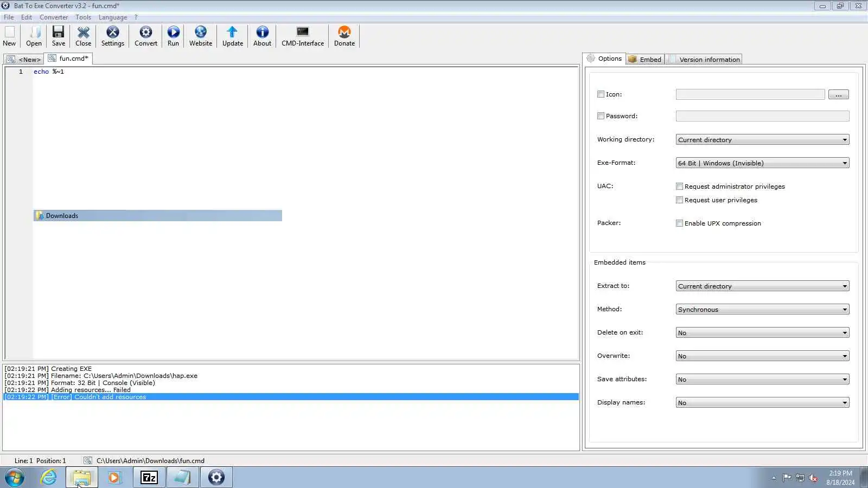The image size is (868, 488).
Task: Open Windows Explorer from the taskbar
Action: (x=82, y=478)
